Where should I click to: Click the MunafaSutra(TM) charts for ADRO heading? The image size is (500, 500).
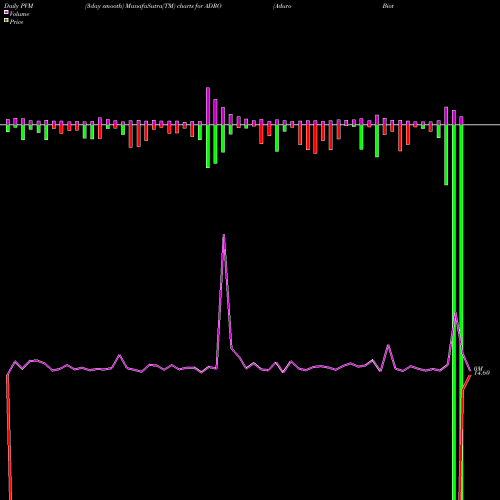(153, 6)
